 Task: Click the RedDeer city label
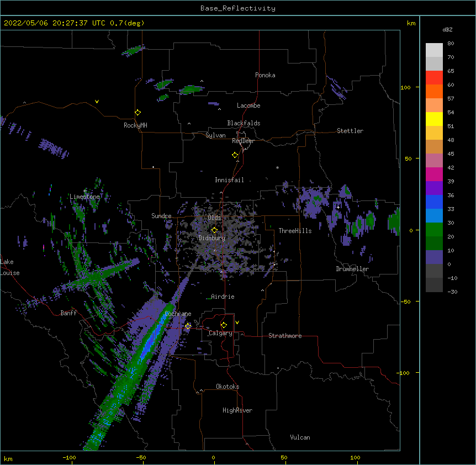pyautogui.click(x=243, y=141)
